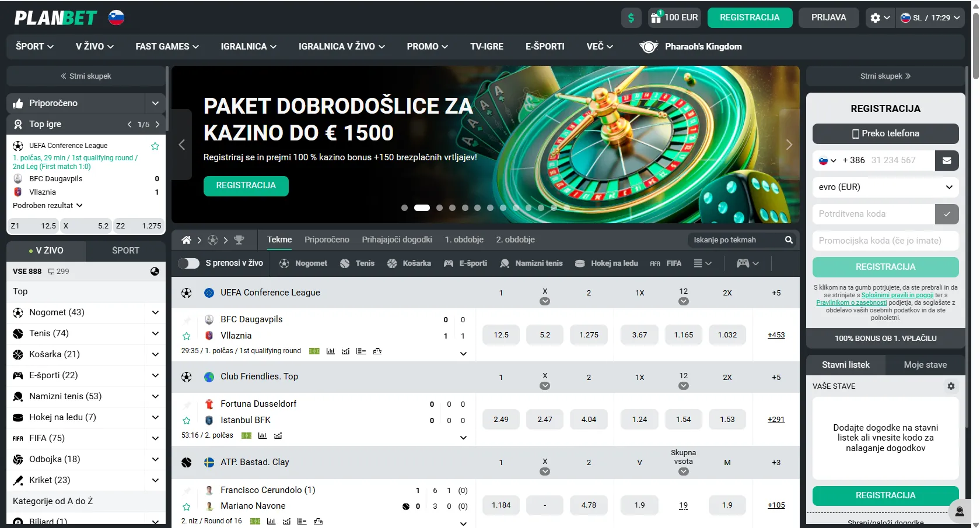Viewport: 980px width, 528px height.
Task: Click the trophy icon in breadcrumb
Action: (239, 240)
